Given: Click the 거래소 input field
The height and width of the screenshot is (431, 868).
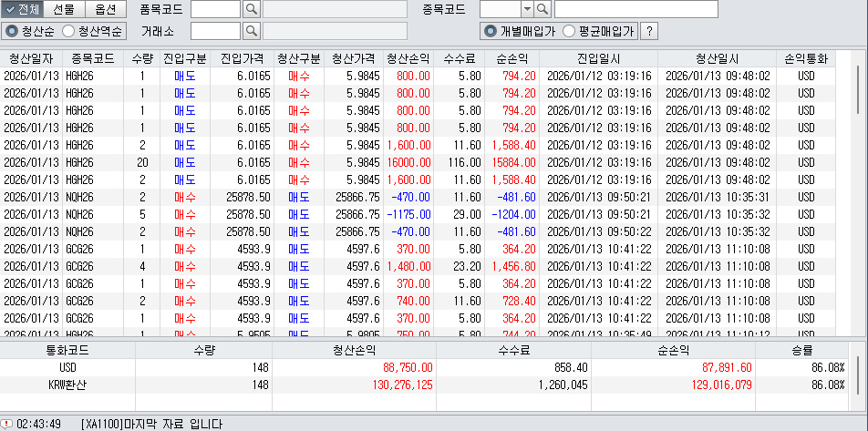Looking at the screenshot, I should click(x=215, y=31).
